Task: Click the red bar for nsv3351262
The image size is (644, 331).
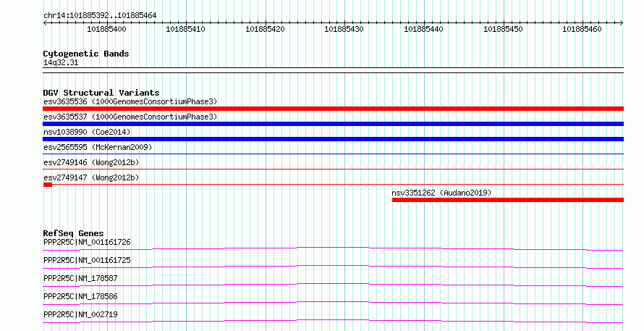Action: pos(508,200)
